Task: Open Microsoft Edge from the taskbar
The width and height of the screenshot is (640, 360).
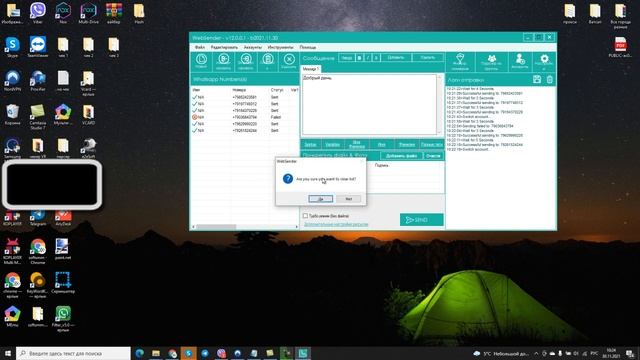Action: (x=140, y=353)
